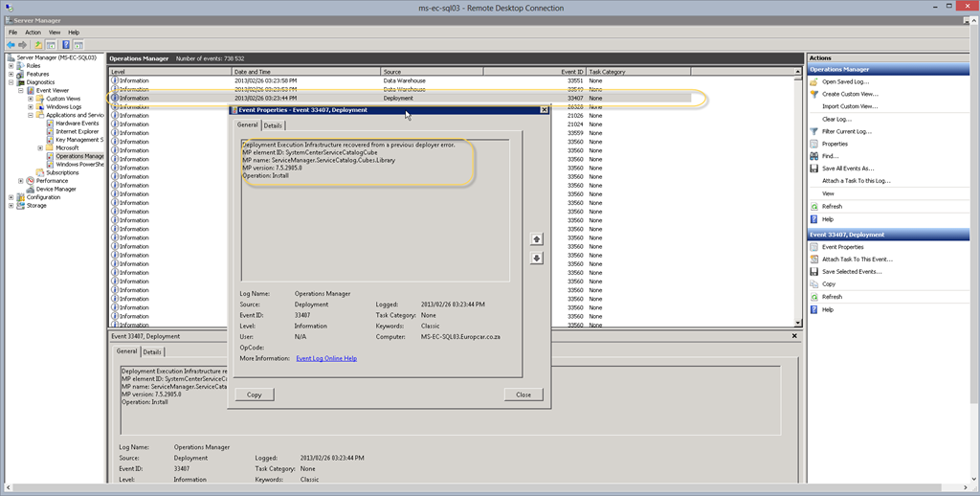Show the next event with the down arrow
The image size is (980, 496).
(x=537, y=258)
